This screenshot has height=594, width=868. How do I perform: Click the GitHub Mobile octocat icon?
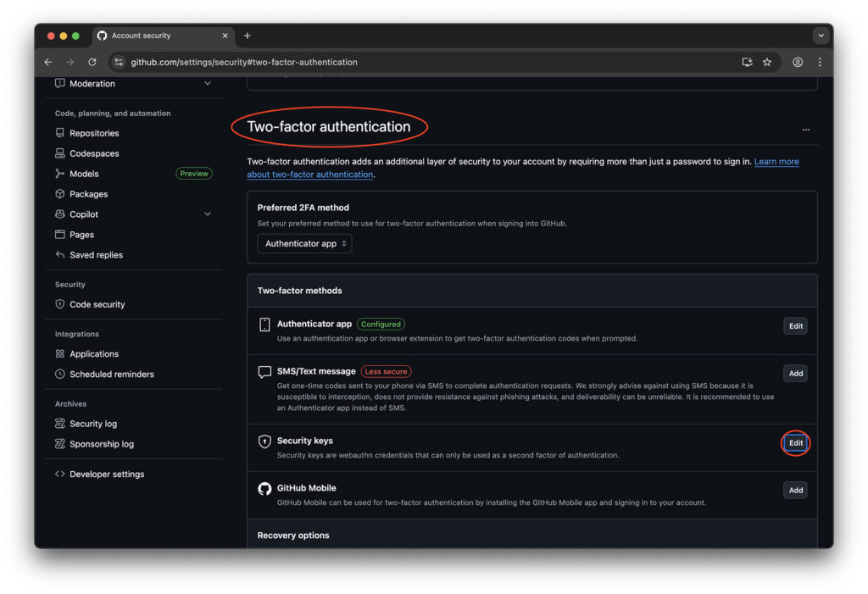[x=264, y=488]
